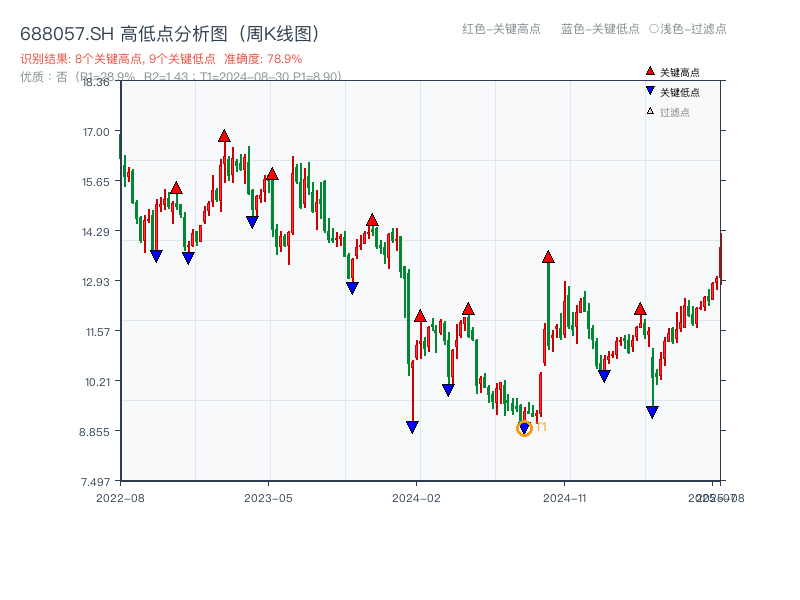
Task: Select the last red high marker in early 2025
Action: click(640, 309)
